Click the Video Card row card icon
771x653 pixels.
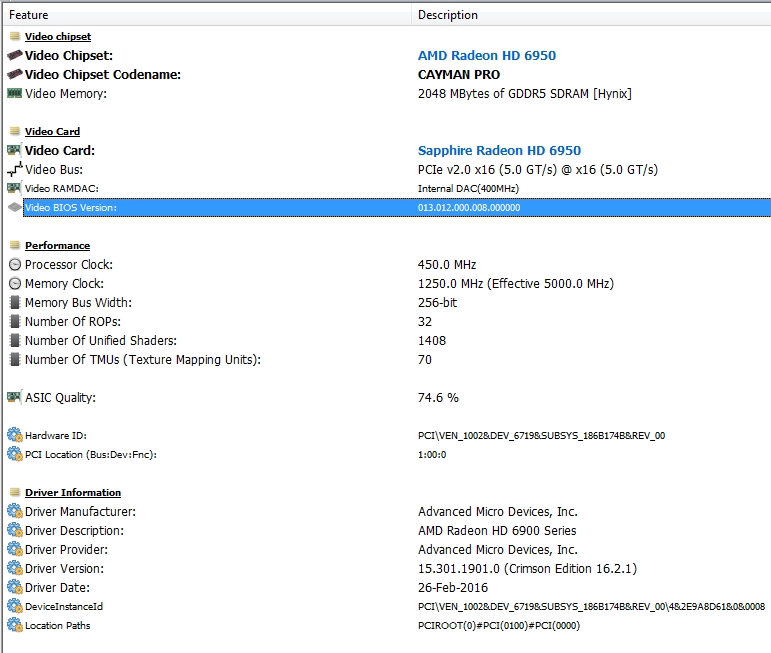tap(15, 150)
